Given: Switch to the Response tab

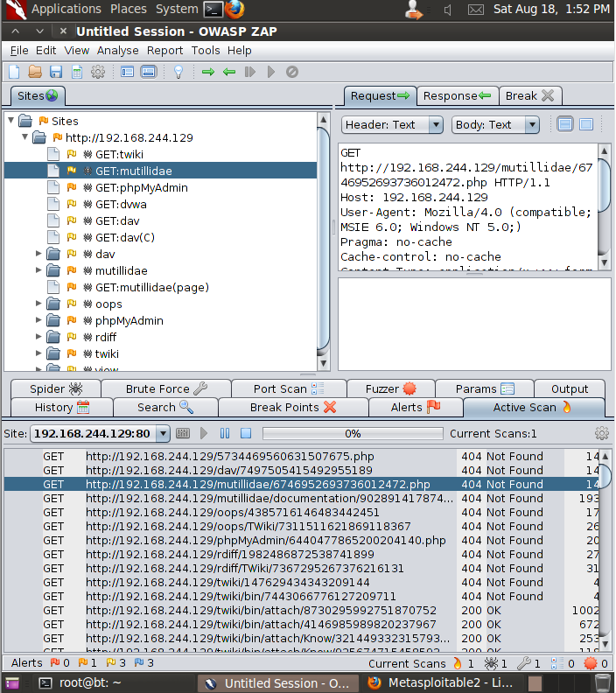Looking at the screenshot, I should [x=457, y=95].
